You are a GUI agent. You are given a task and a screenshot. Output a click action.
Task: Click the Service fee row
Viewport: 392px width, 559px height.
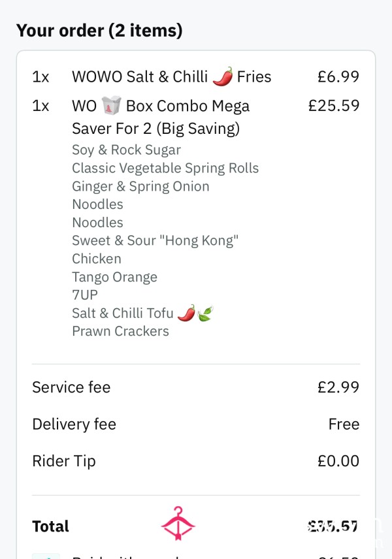tap(196, 387)
